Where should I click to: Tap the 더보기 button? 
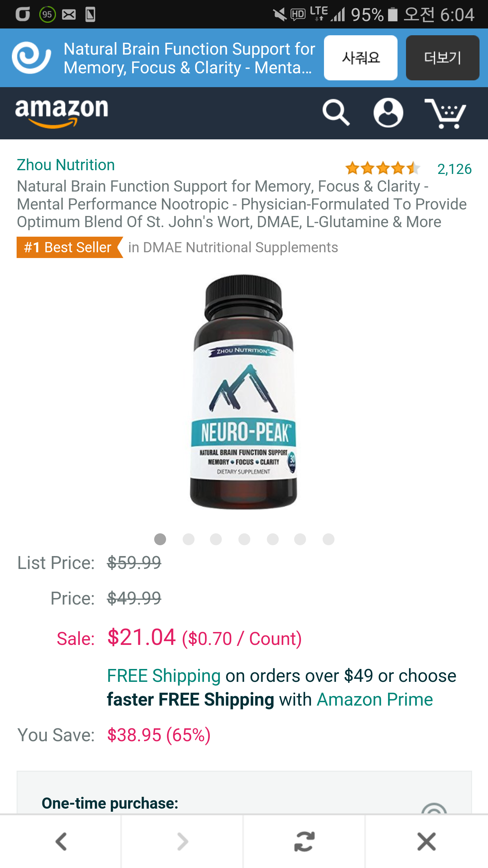[443, 58]
